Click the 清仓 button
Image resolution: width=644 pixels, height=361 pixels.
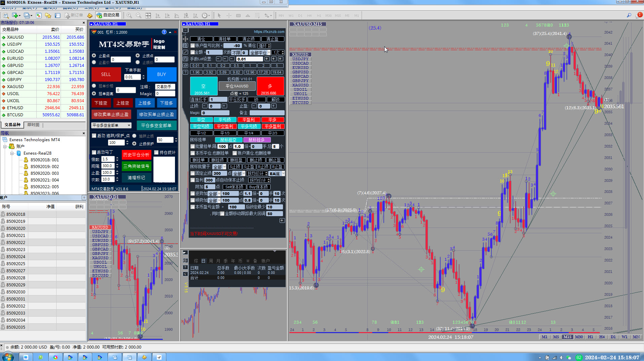[201, 39]
